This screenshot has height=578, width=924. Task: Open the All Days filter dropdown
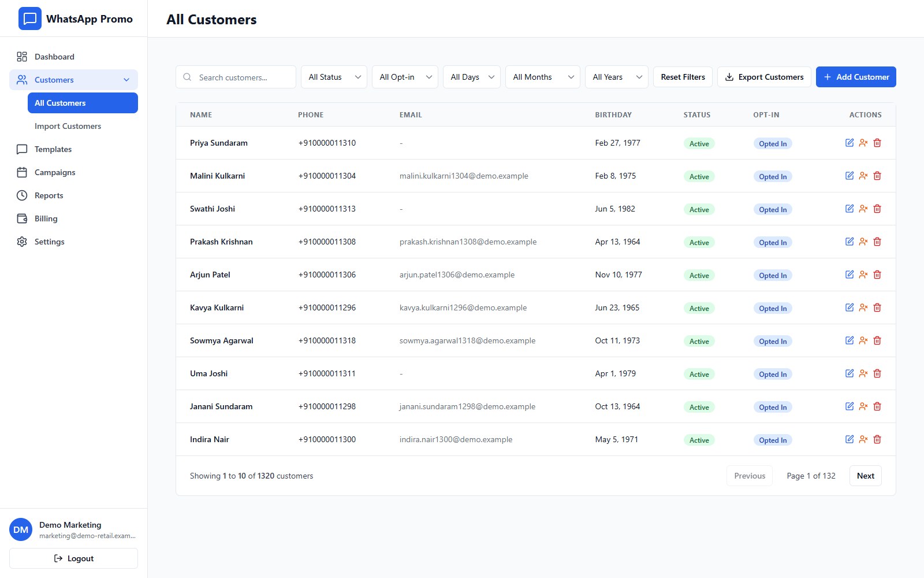click(472, 77)
